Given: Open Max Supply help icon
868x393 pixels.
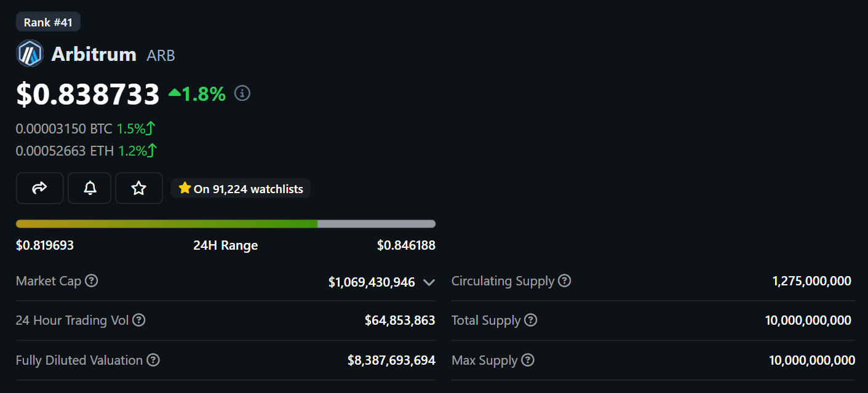Looking at the screenshot, I should (x=527, y=360).
